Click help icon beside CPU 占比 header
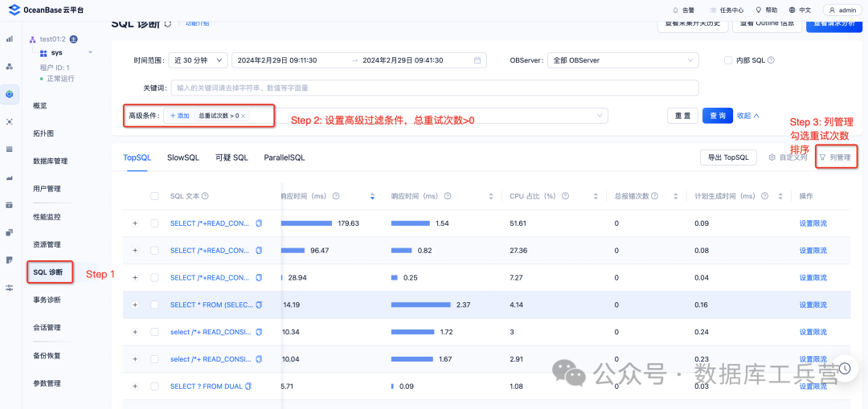This screenshot has height=409, width=868. [x=565, y=196]
